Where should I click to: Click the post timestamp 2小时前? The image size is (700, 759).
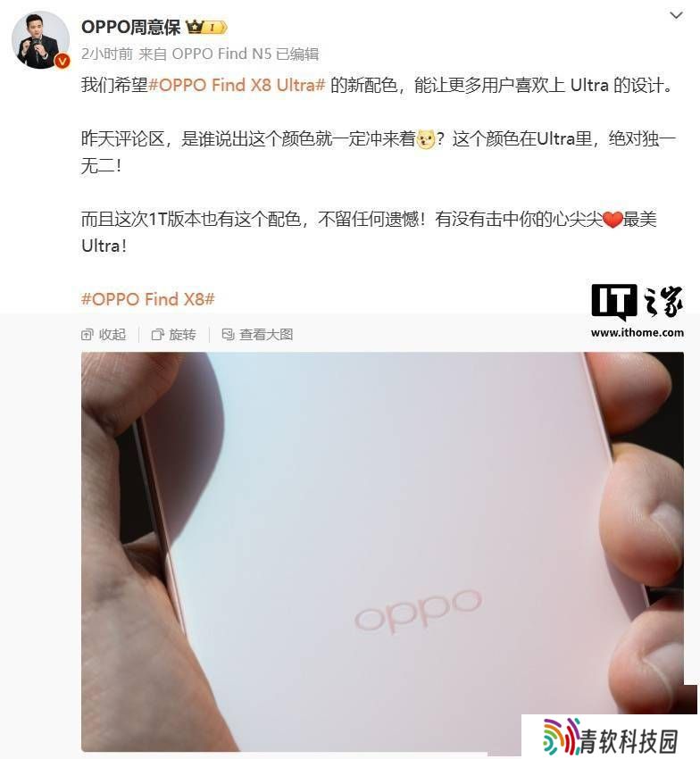point(107,54)
